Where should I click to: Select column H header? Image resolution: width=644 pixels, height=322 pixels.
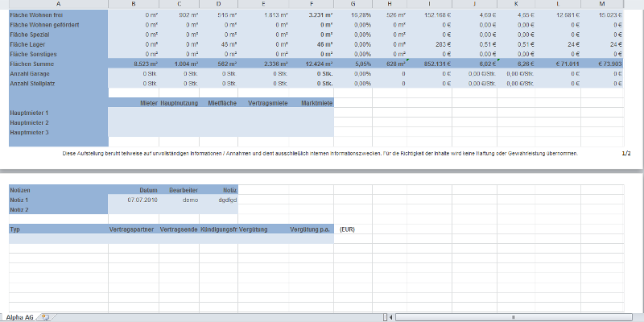click(390, 4)
